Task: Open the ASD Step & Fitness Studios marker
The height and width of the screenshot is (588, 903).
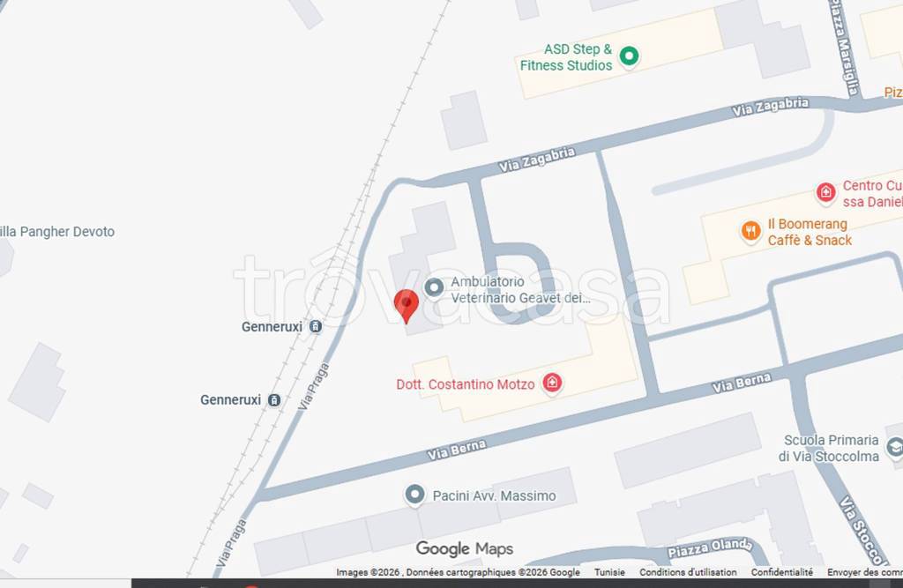Action: point(629,56)
